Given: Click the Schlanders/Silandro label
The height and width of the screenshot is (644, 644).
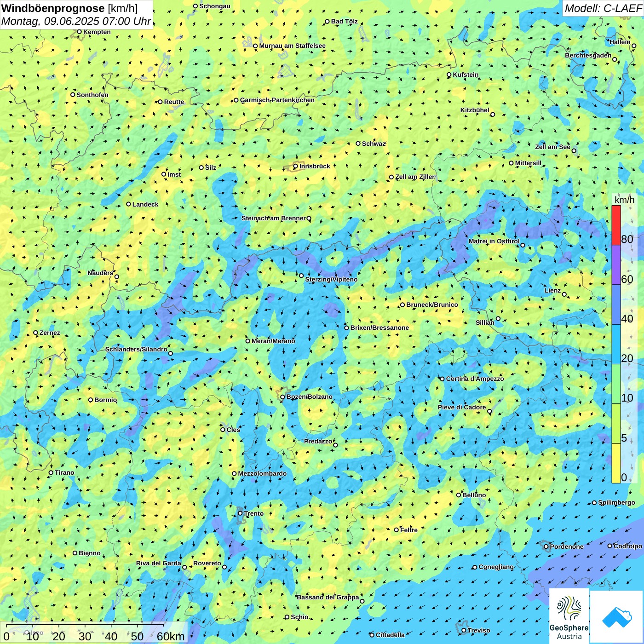Looking at the screenshot, I should point(136,349).
